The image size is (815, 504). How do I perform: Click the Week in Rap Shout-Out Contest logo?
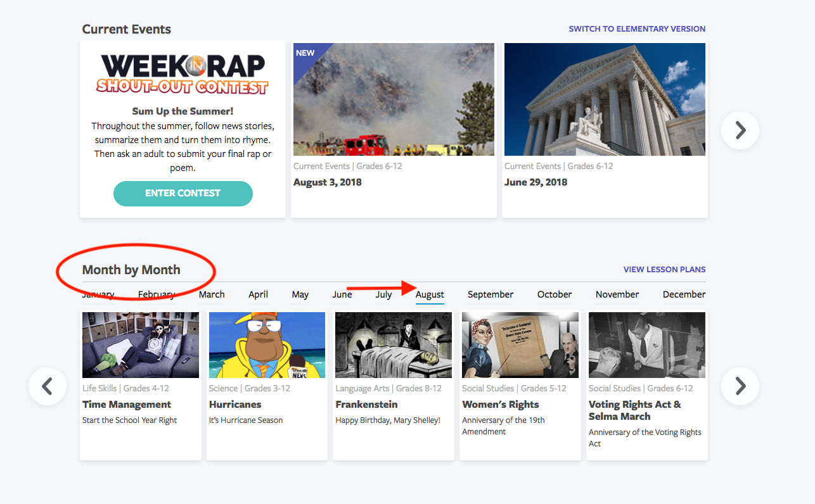point(183,74)
